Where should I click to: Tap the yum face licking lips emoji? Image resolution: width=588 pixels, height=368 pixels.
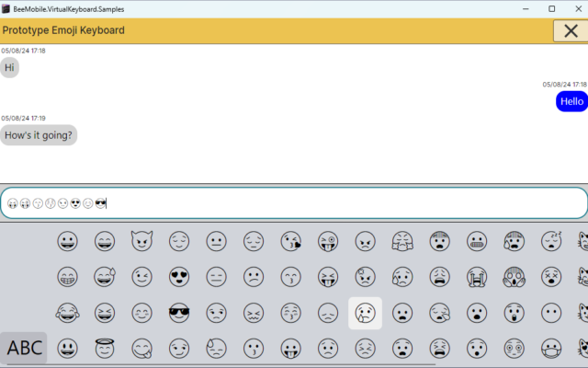(x=141, y=348)
